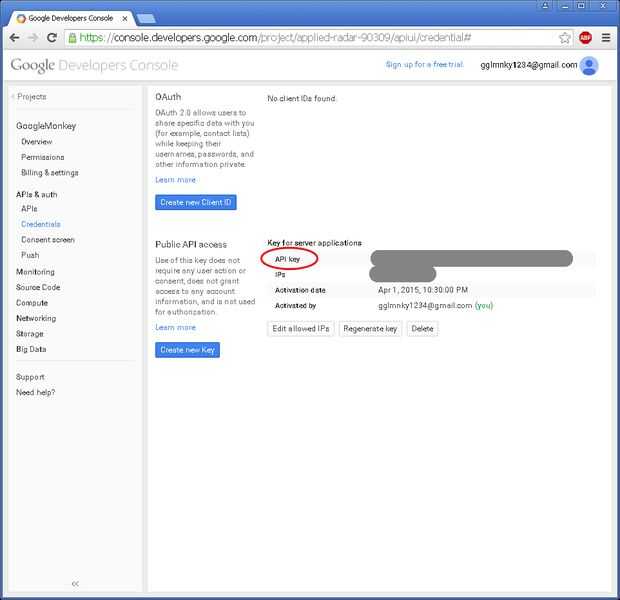Expand Monitoring section

click(35, 272)
